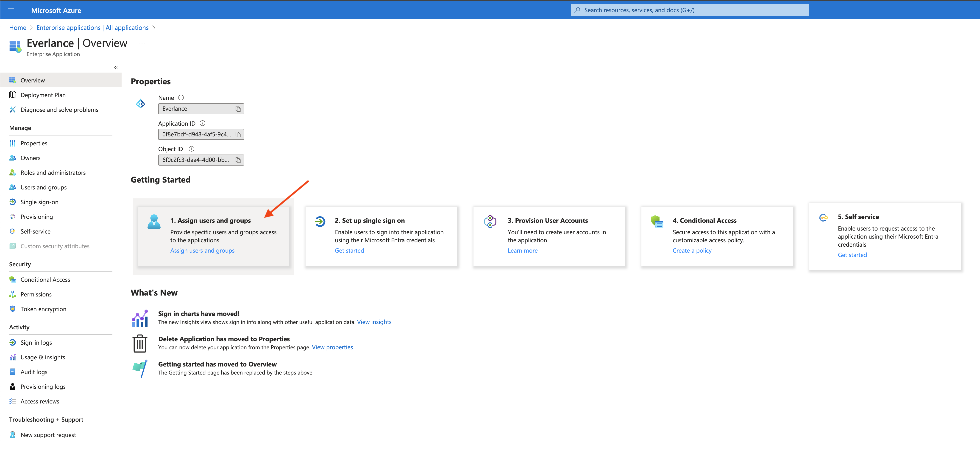Click Enterprise applications | All applications breadcrumb
Image resolution: width=980 pixels, height=451 pixels.
tap(92, 28)
